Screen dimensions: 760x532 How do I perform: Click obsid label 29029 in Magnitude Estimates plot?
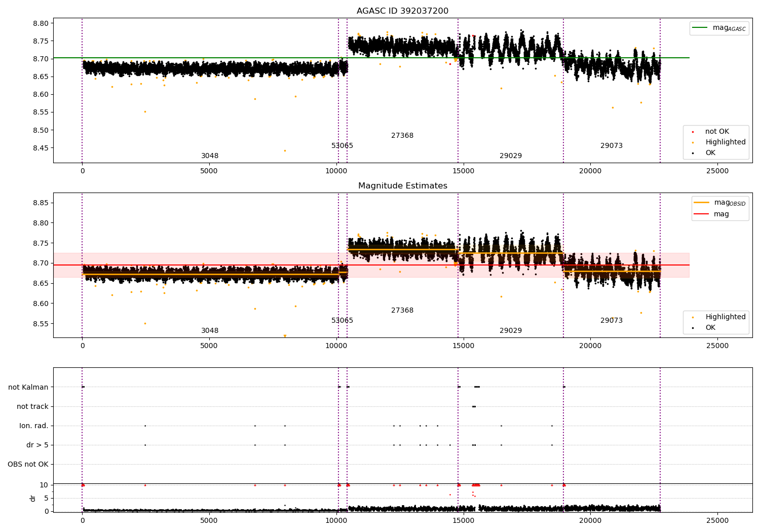(x=511, y=331)
